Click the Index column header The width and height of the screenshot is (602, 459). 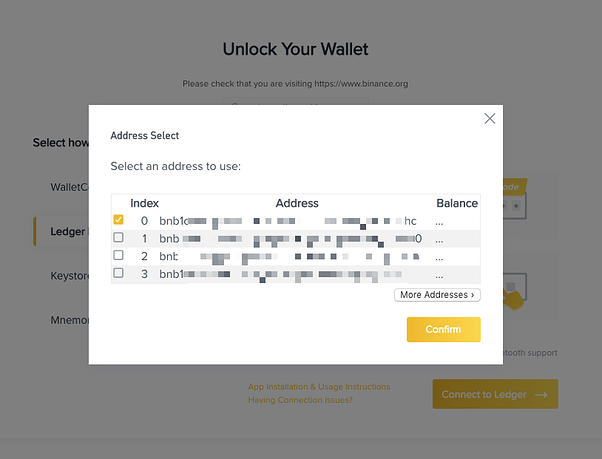(x=144, y=203)
